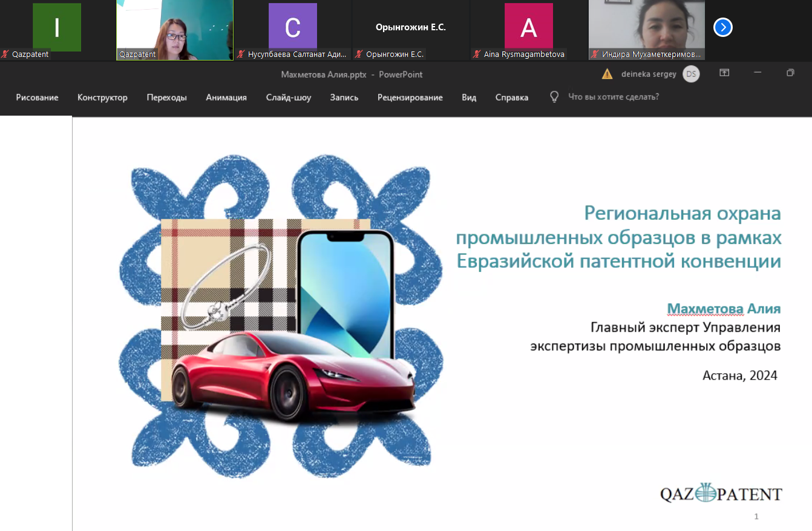
Task: Go to the Рецензирование tab
Action: coord(410,97)
